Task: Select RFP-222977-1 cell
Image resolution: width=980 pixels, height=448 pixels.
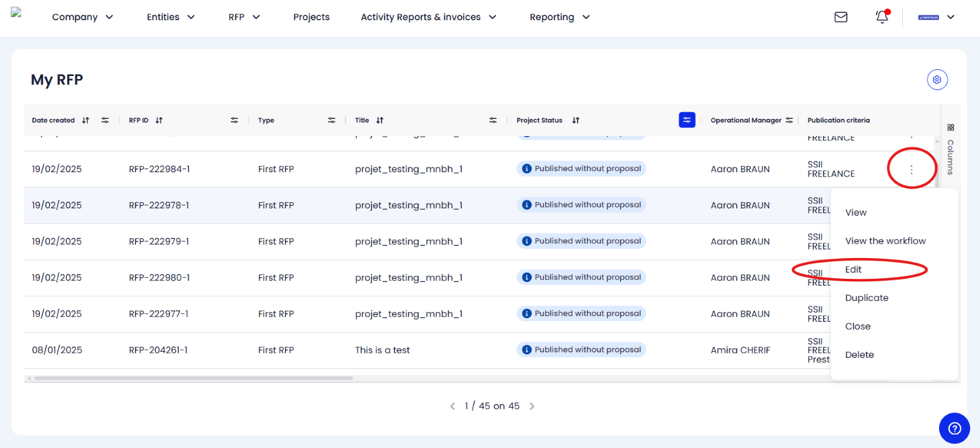Action: [159, 314]
